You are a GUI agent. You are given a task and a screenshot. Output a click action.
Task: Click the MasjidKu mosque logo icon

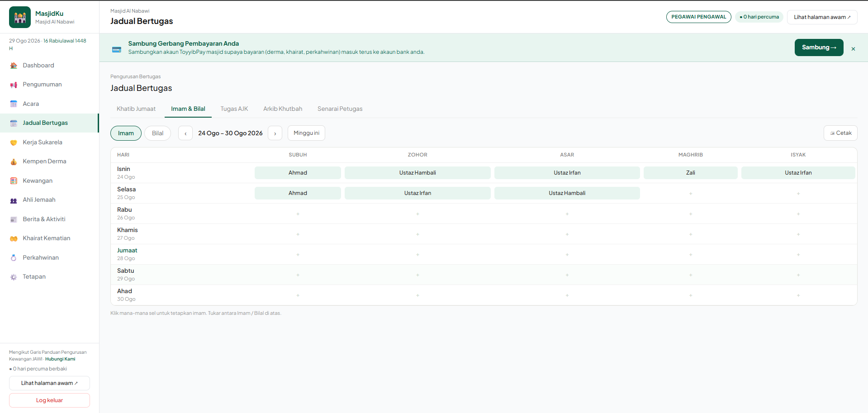click(x=20, y=17)
